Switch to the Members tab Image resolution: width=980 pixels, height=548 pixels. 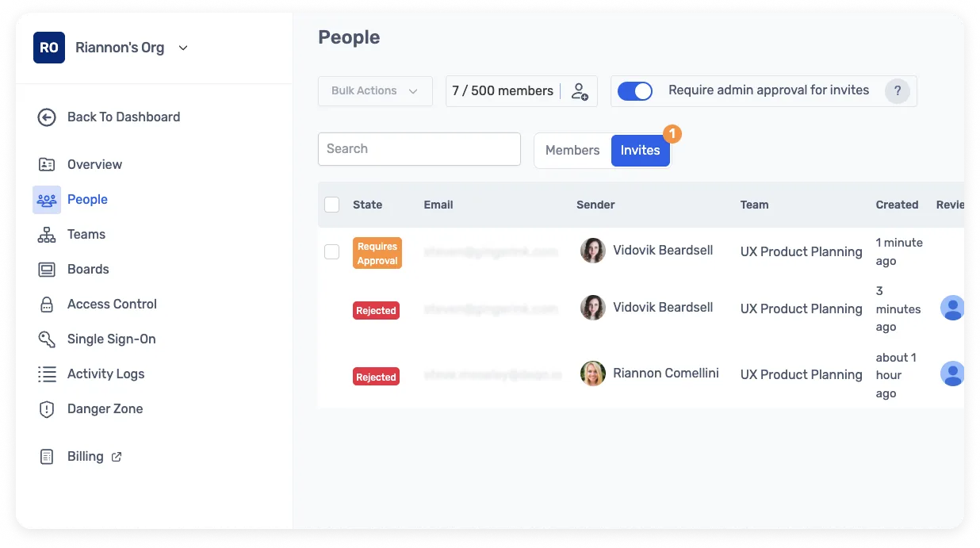point(572,151)
